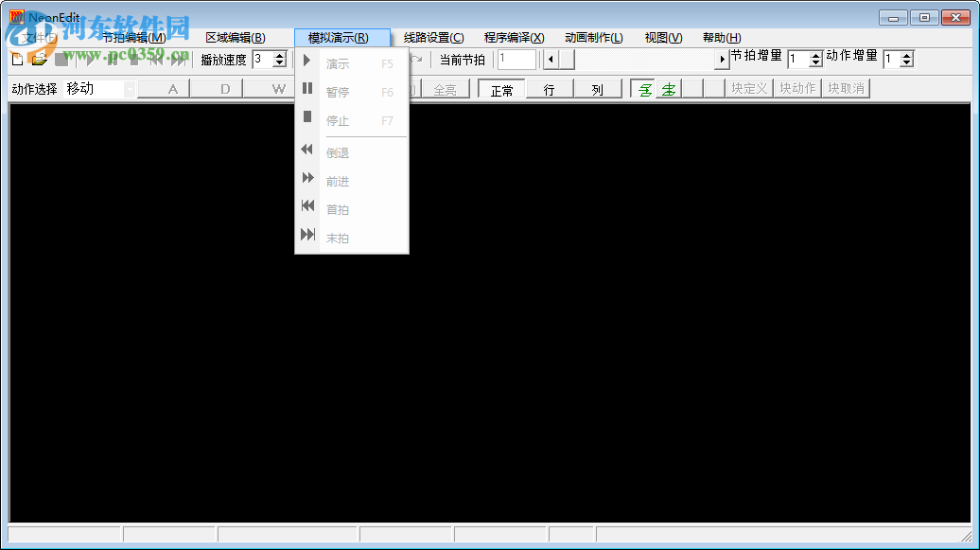Click the 倒退 rewind icon

[x=306, y=149]
